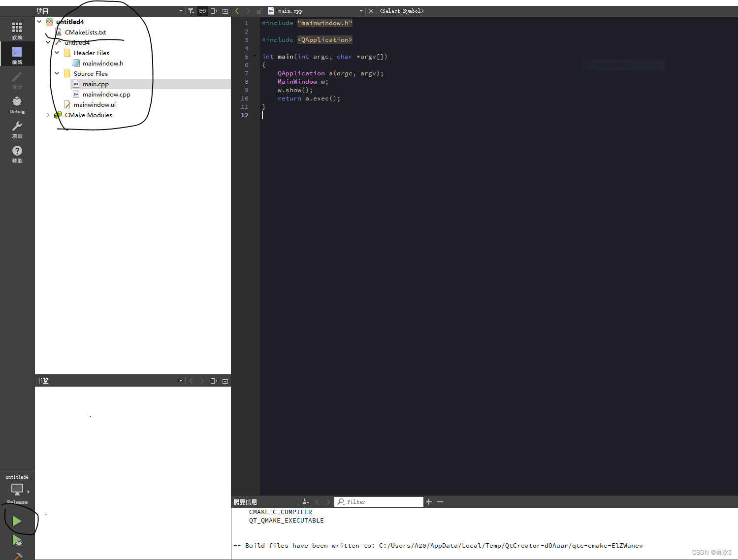Run the application with the green play button

click(x=16, y=520)
